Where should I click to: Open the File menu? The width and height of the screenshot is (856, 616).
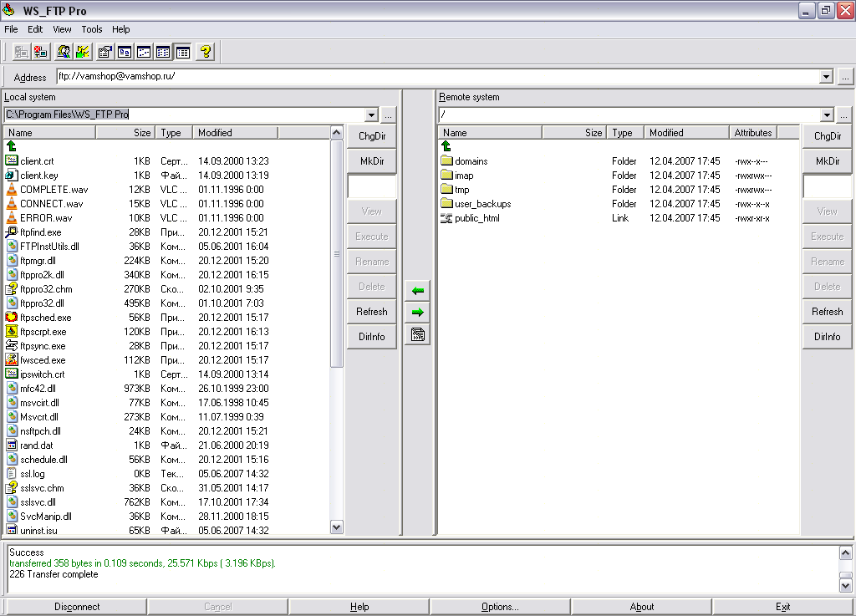pos(11,29)
